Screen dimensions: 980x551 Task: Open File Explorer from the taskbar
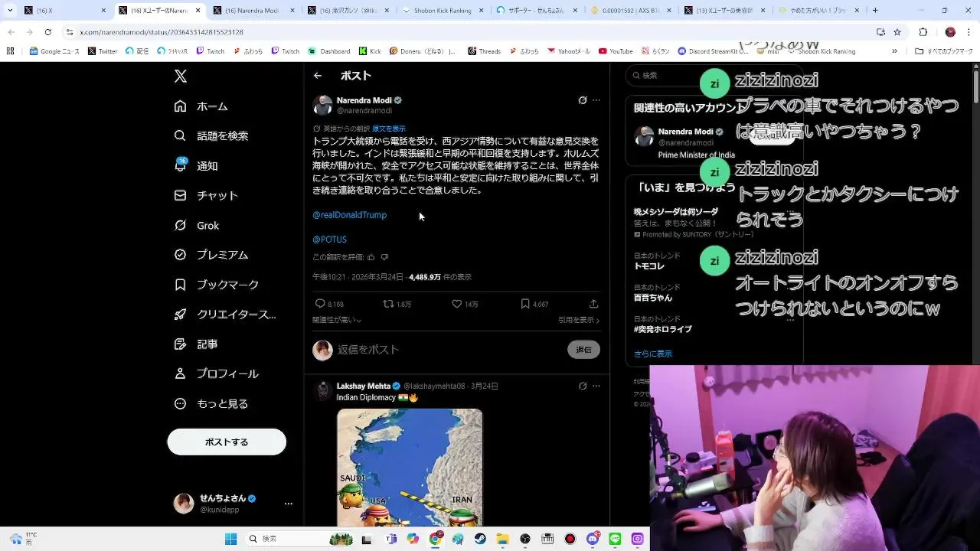pyautogui.click(x=502, y=539)
